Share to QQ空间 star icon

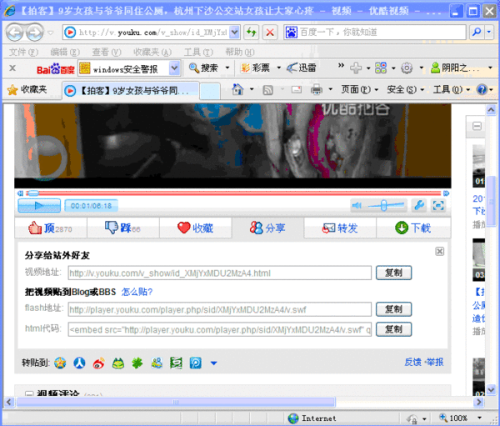tap(60, 363)
